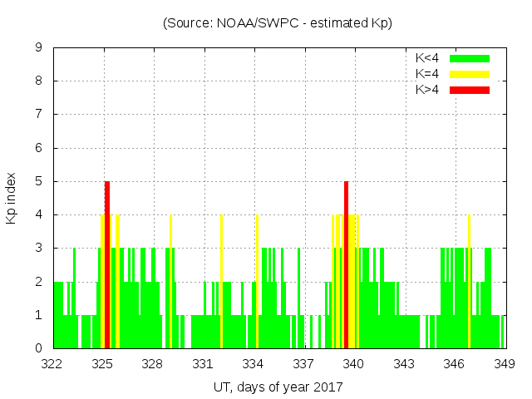Click the 349 x-axis tick label

pos(505,364)
